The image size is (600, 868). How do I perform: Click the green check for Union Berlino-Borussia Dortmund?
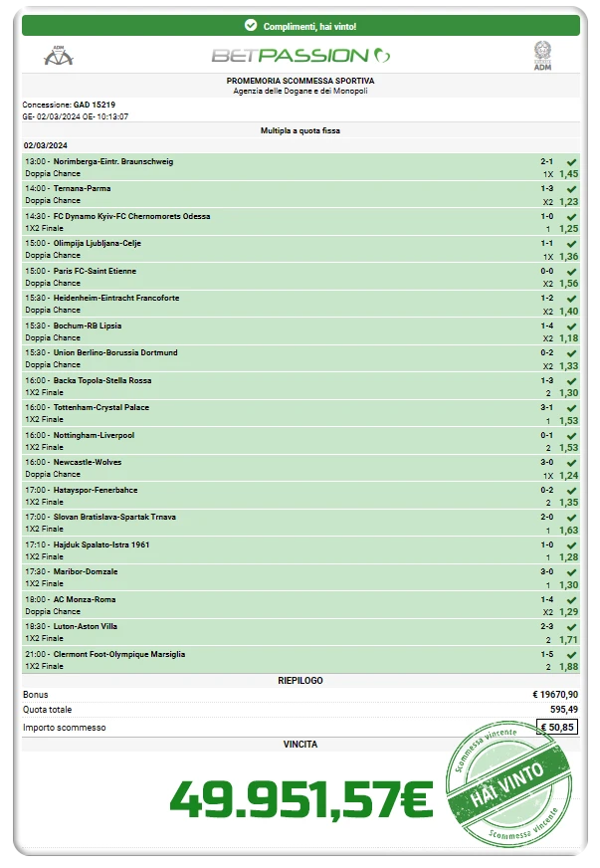pyautogui.click(x=572, y=353)
